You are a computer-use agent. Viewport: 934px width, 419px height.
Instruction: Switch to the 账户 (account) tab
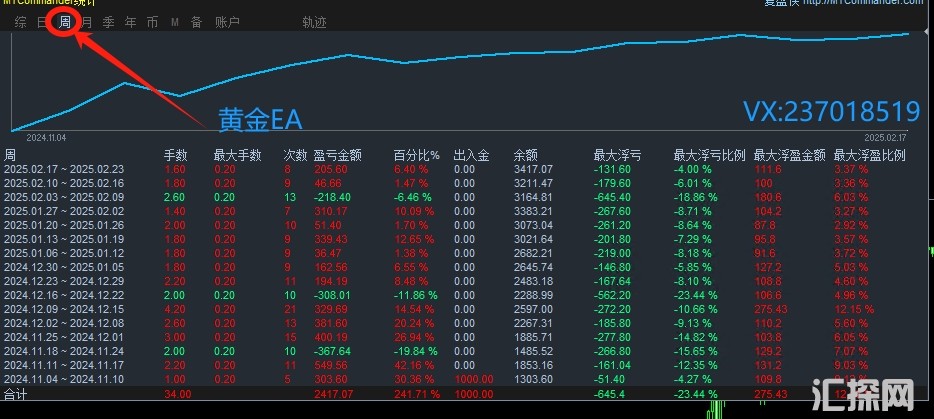227,21
